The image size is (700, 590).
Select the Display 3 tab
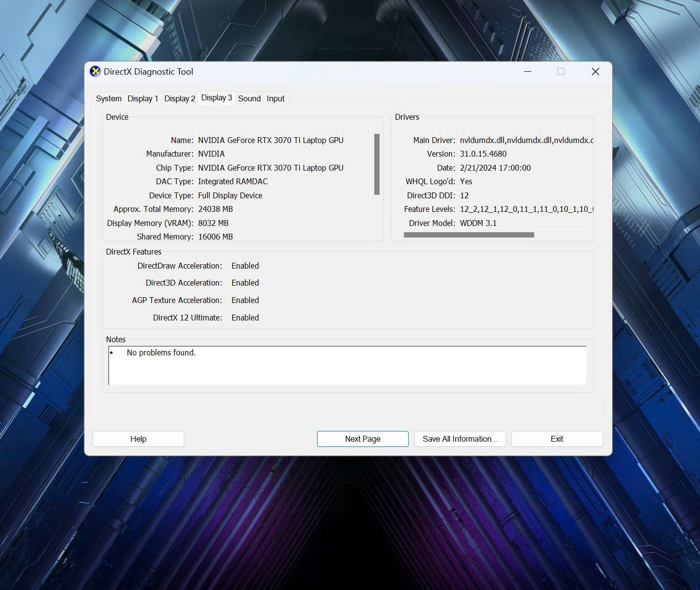click(216, 97)
